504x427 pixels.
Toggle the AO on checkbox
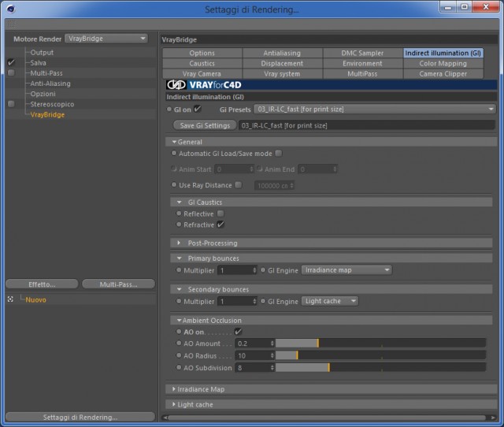point(238,332)
